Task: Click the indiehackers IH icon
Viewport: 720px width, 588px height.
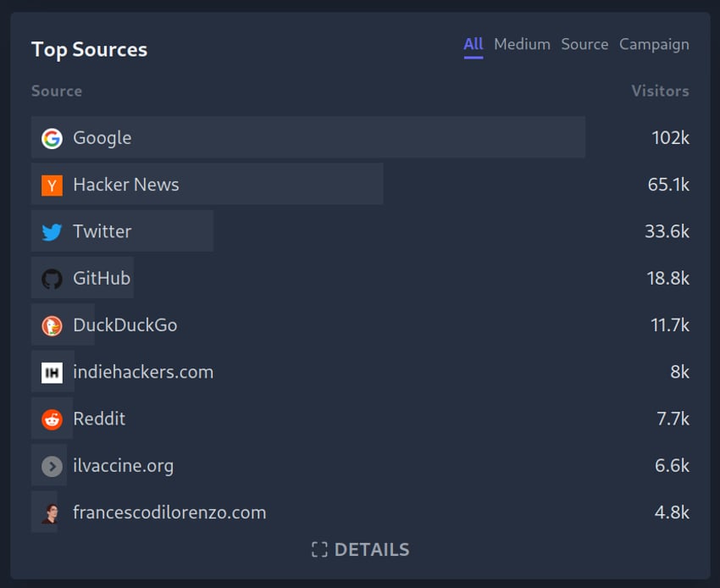Action: tap(52, 373)
